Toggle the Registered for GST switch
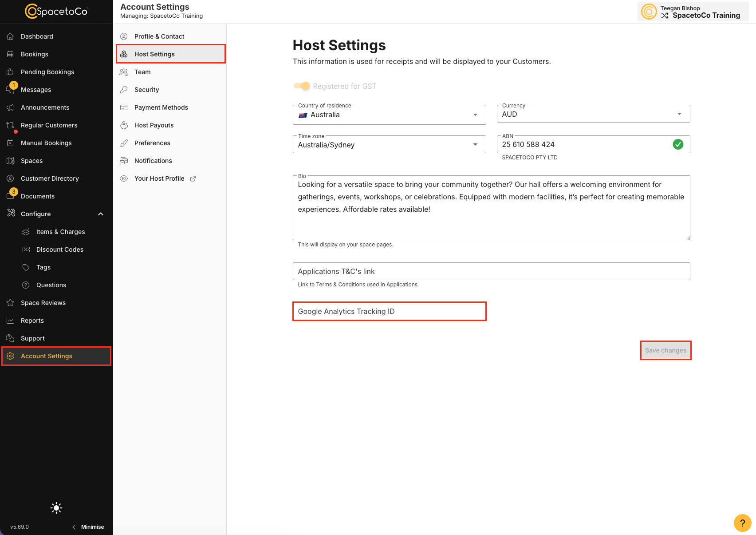The image size is (756, 535). 302,86
